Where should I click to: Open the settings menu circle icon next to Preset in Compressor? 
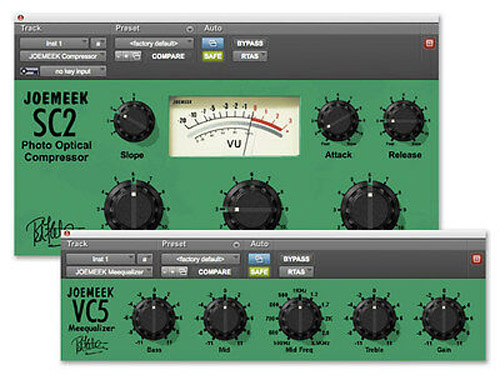coord(189,29)
